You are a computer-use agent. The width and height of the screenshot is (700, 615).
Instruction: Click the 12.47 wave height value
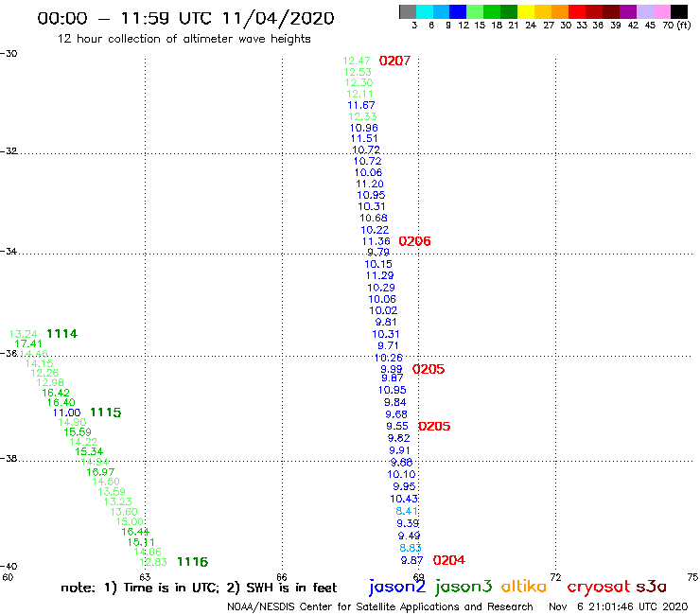(x=357, y=61)
